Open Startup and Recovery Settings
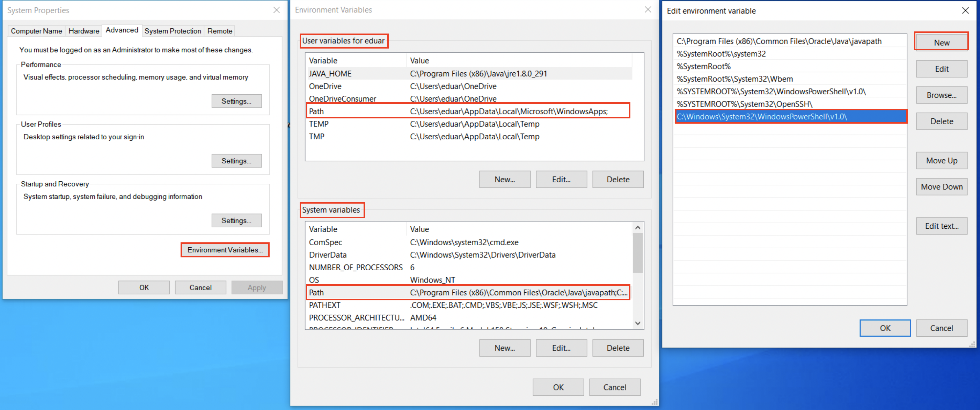This screenshot has height=410, width=980. (x=236, y=221)
